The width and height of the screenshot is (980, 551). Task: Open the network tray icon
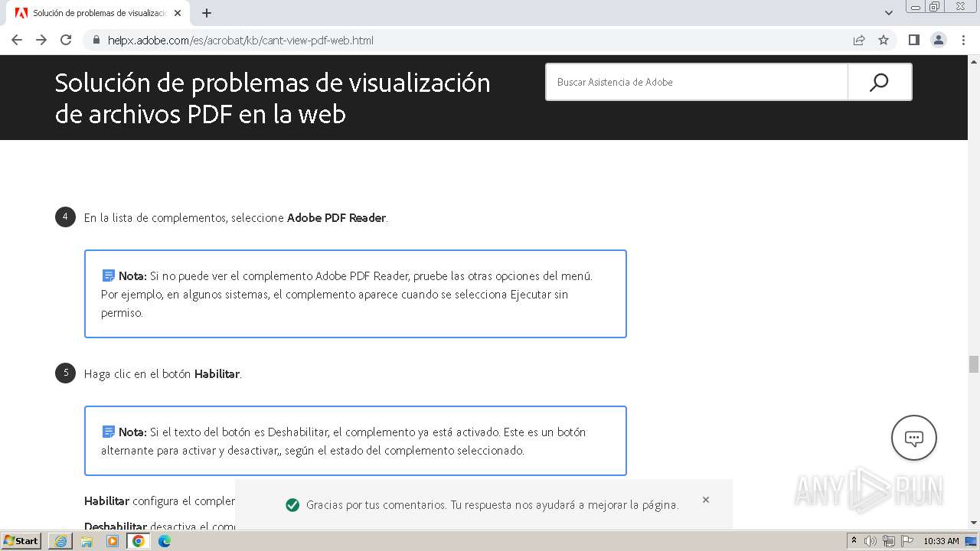pos(889,541)
